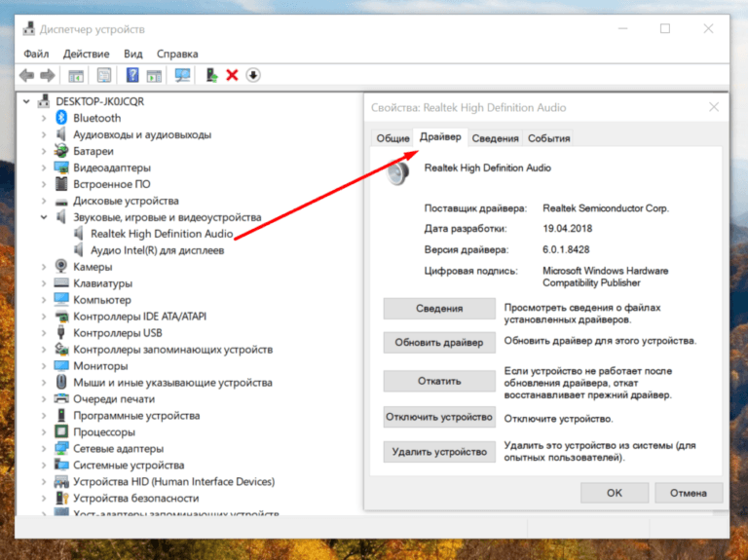Maximize the Диспетчер устройств window
The image size is (748, 560).
pyautogui.click(x=665, y=29)
